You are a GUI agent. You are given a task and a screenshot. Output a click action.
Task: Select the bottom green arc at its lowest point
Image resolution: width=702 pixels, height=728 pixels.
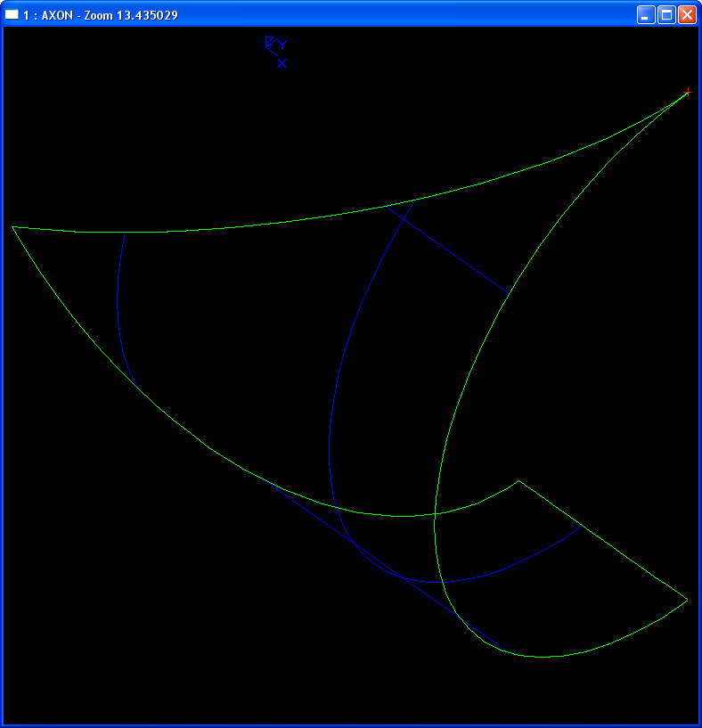pyautogui.click(x=543, y=657)
